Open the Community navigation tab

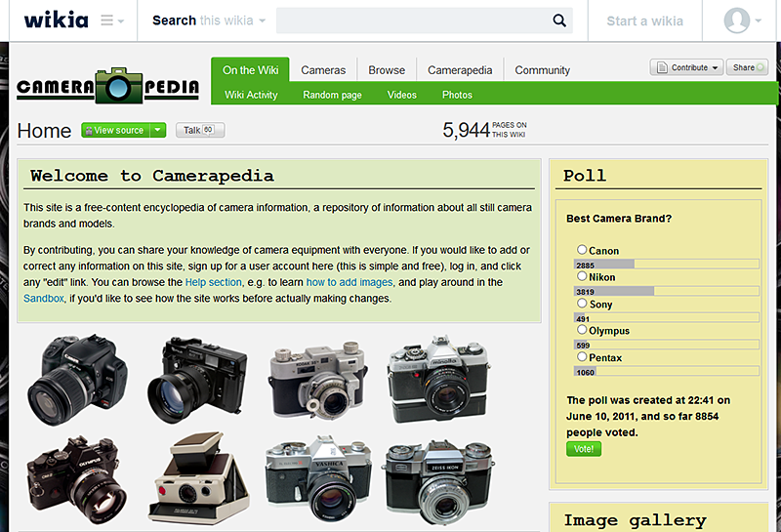pos(542,70)
